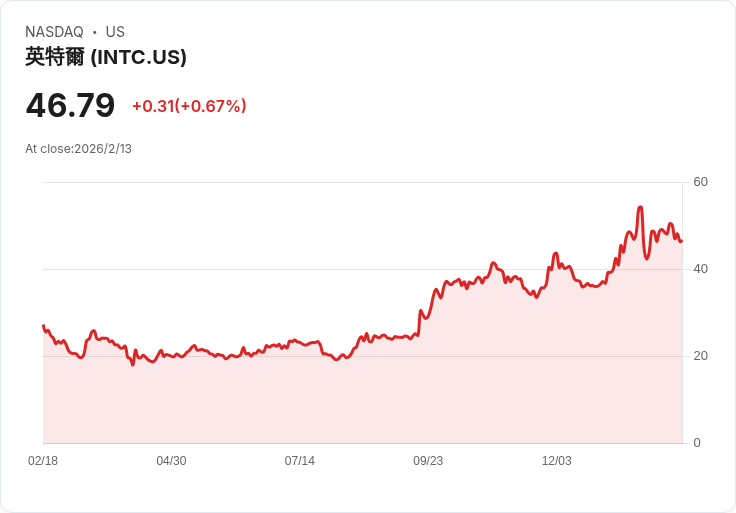Click the highest peak of the price line
Screen dimensions: 736x513
click(640, 208)
